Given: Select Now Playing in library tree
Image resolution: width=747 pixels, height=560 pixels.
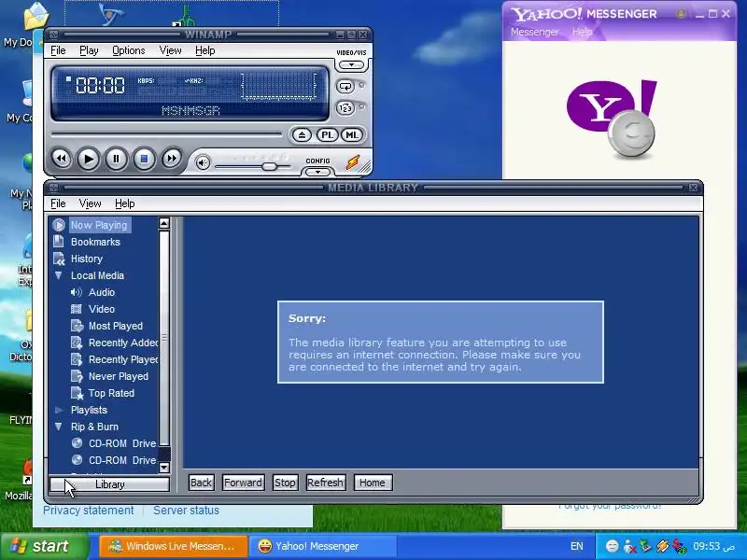Looking at the screenshot, I should tap(99, 225).
